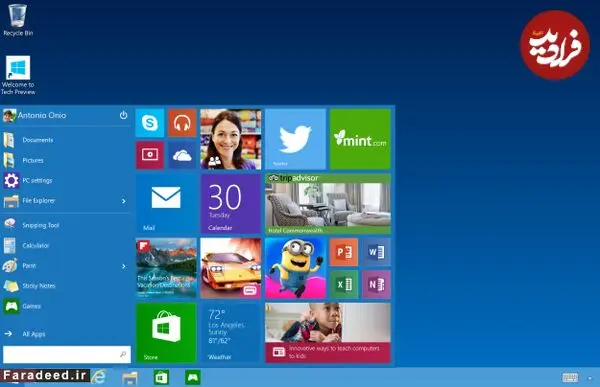Click the power button in Start menu

coord(123,115)
